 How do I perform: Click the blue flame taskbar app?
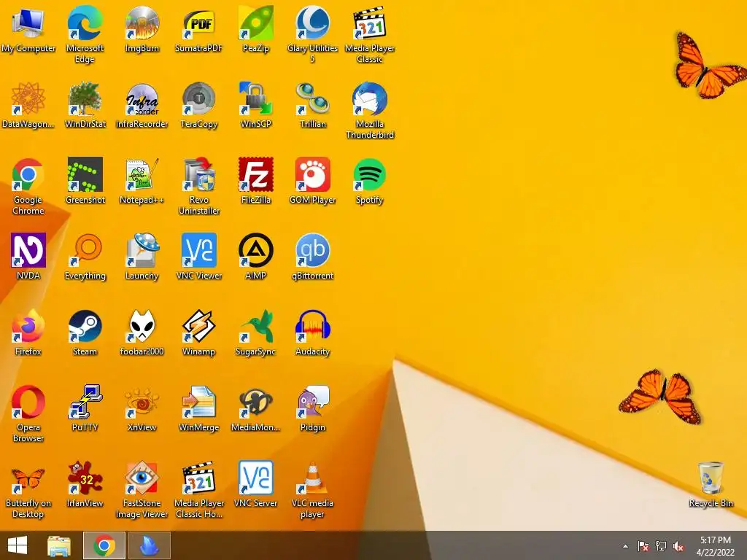click(x=150, y=545)
